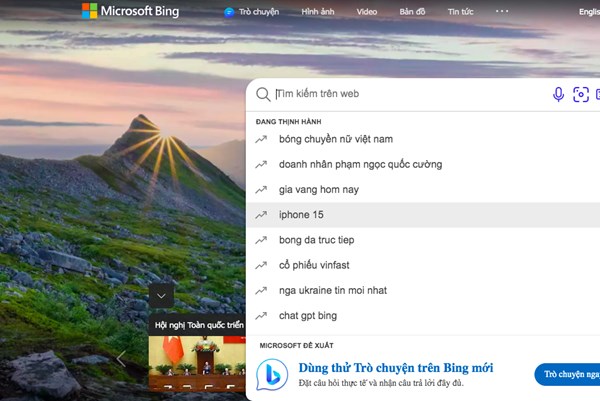600x401 pixels.
Task: Select suggestion bóng chuyền nữ việt nam
Action: coord(423,139)
